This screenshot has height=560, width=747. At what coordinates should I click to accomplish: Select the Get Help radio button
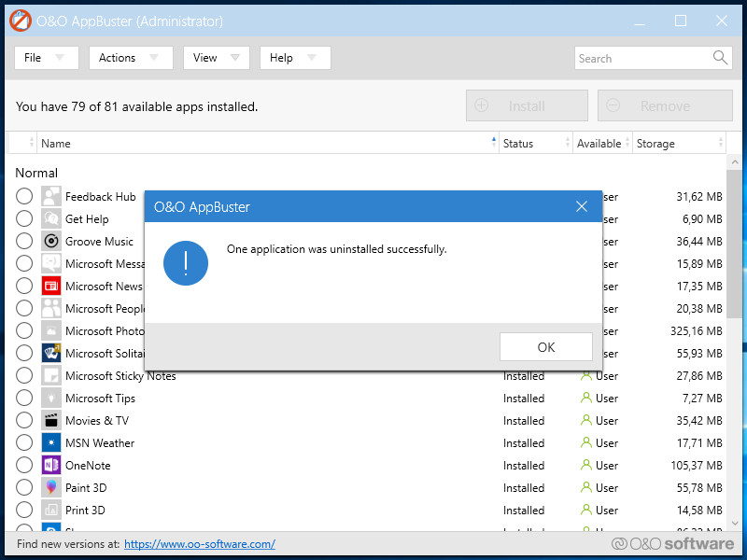24,218
